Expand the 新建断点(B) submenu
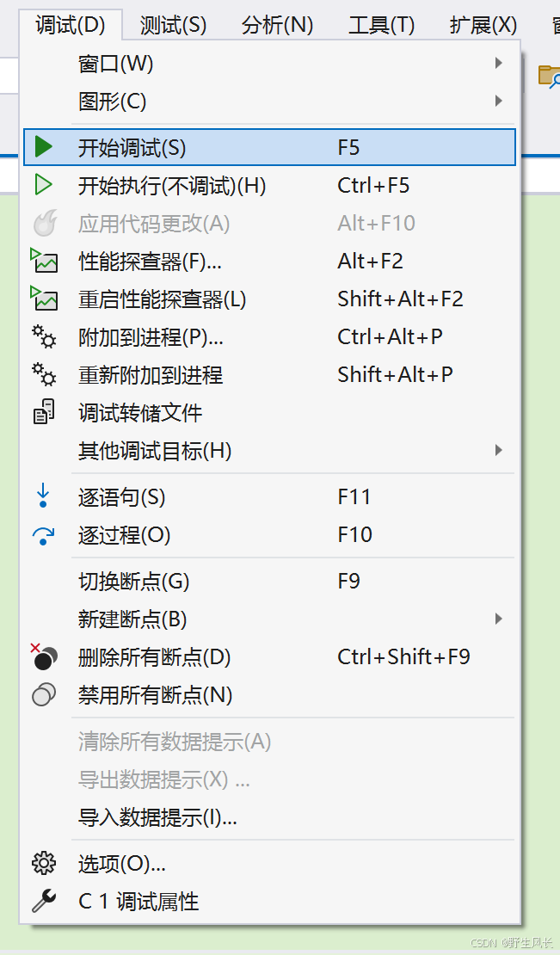Screen dimensions: 560x955 [499, 619]
